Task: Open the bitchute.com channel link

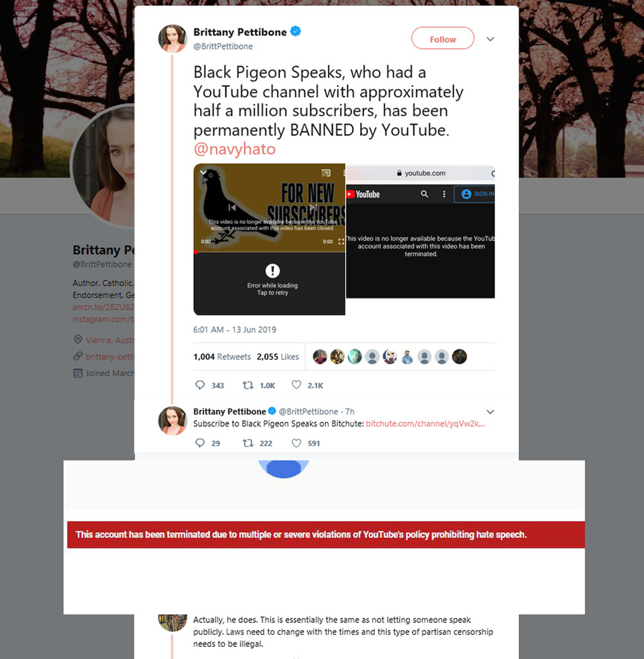Action: click(x=425, y=423)
